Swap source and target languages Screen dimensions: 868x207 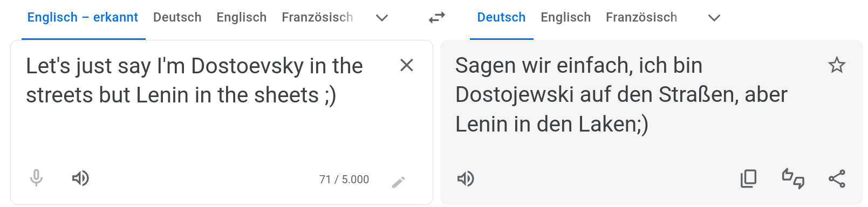click(x=436, y=18)
